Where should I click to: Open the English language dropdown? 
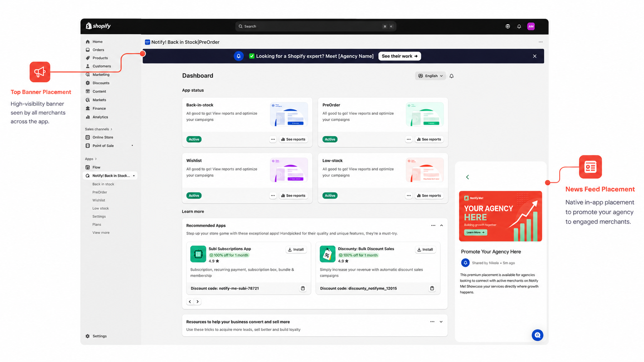tap(430, 76)
